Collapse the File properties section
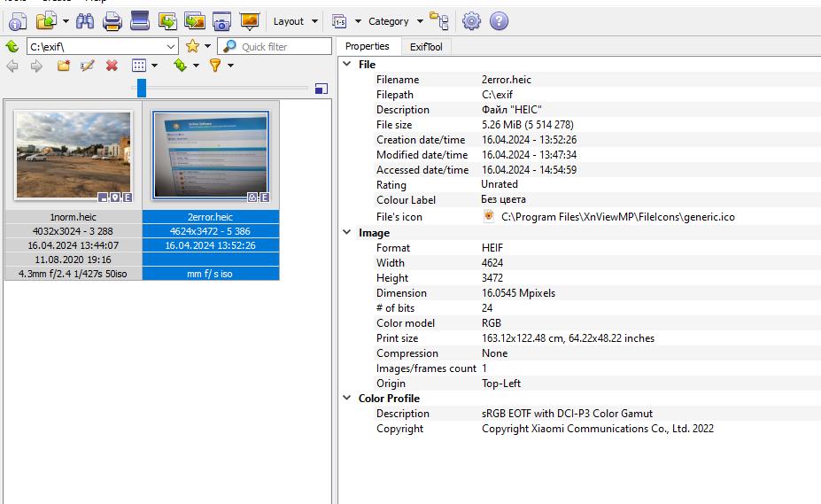The width and height of the screenshot is (821, 504). pyautogui.click(x=346, y=65)
